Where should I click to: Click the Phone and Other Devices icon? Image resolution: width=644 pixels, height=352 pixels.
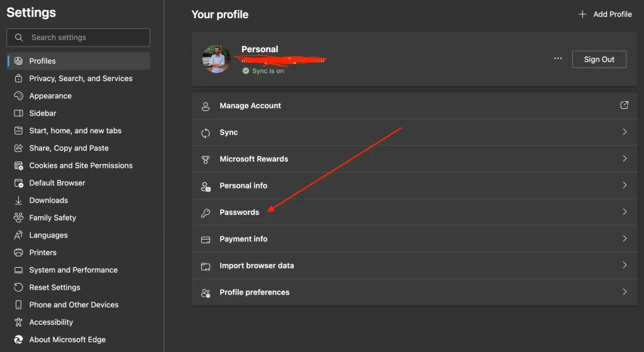(18, 304)
